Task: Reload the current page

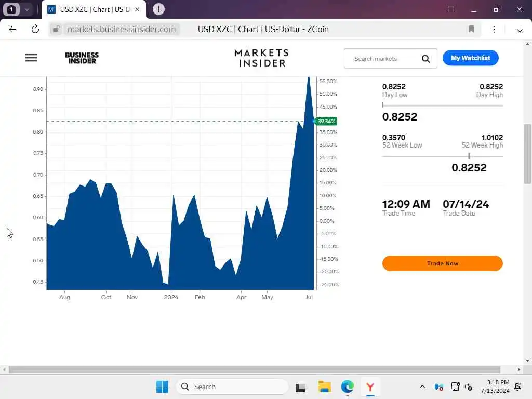Action: pyautogui.click(x=35, y=29)
